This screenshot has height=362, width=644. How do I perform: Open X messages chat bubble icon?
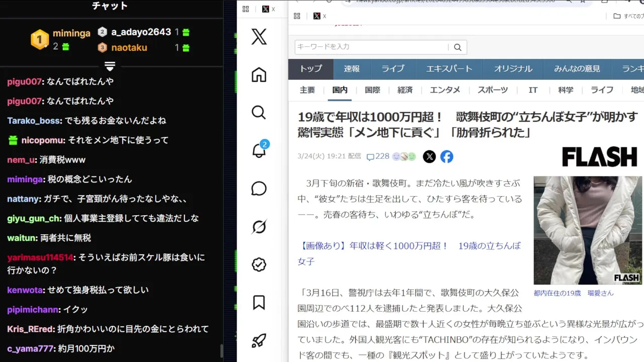click(259, 189)
